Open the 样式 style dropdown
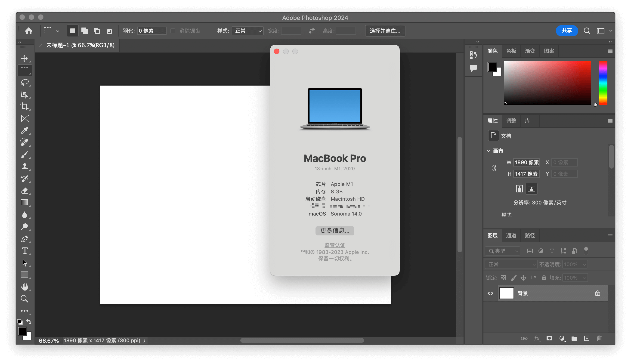This screenshot has height=364, width=631. [247, 30]
